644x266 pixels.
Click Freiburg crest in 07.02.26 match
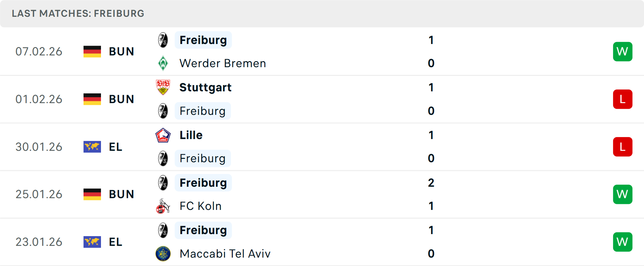click(x=163, y=40)
